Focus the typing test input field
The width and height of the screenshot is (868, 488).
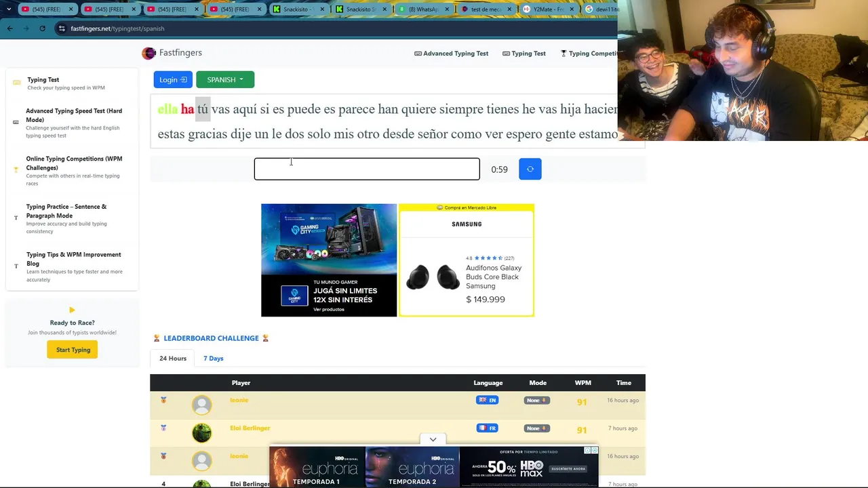click(x=367, y=169)
